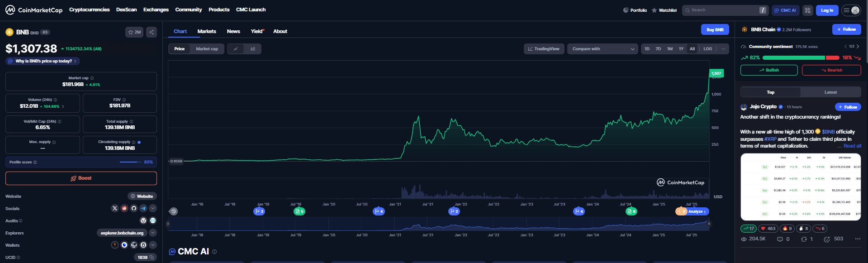The image size is (868, 263).
Task: Switch to the Yield tab
Action: point(257,31)
